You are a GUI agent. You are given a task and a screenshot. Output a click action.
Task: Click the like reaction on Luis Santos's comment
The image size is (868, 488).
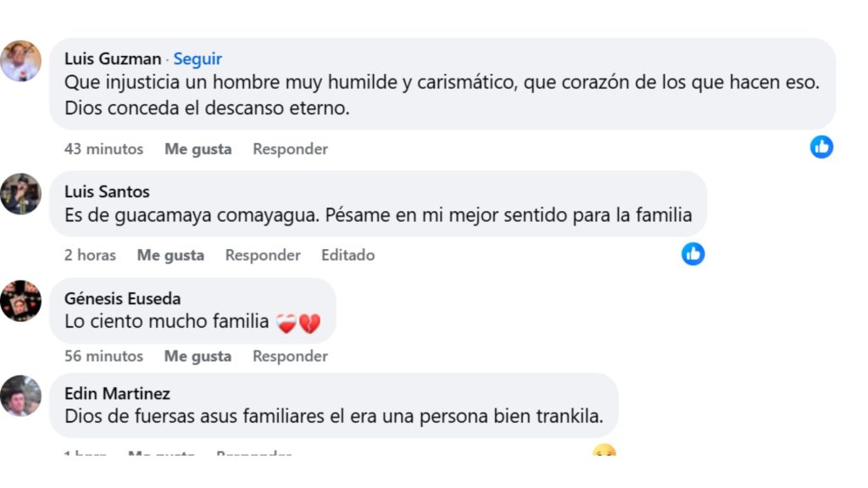693,253
